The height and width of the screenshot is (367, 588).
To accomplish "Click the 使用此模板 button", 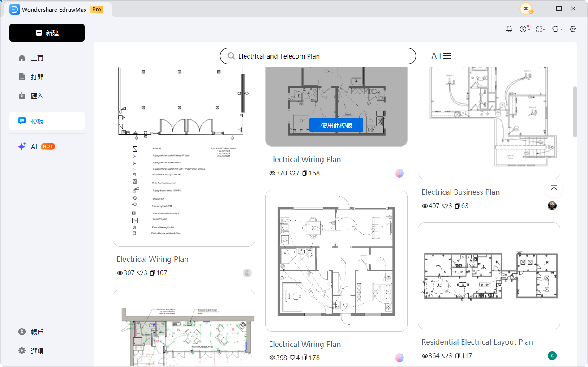I will 336,125.
